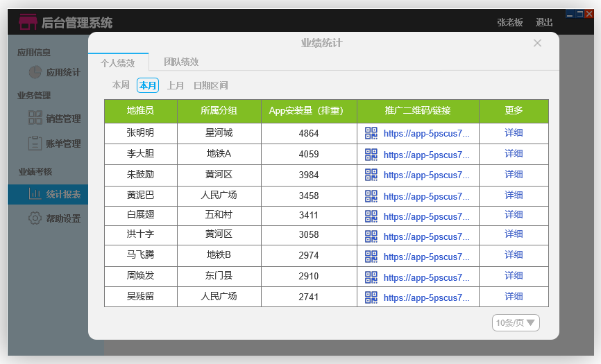Click the 张老板 user name
The height and width of the screenshot is (364, 601).
(x=510, y=22)
